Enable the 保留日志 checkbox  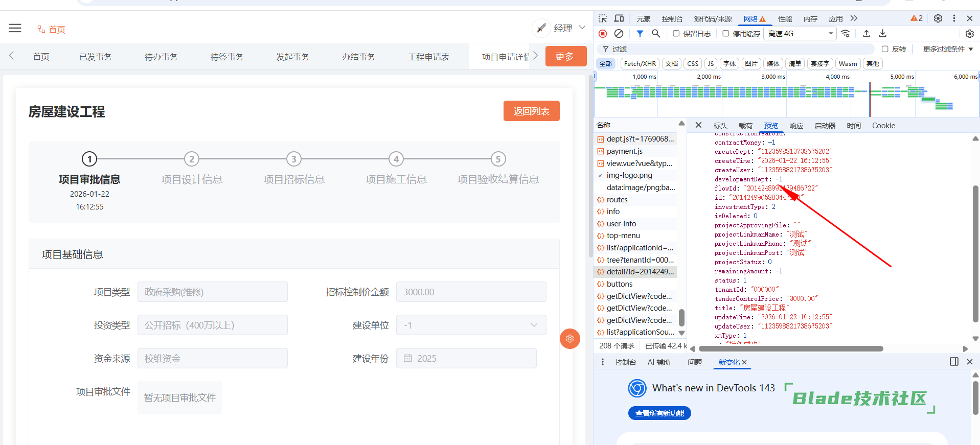coord(676,34)
